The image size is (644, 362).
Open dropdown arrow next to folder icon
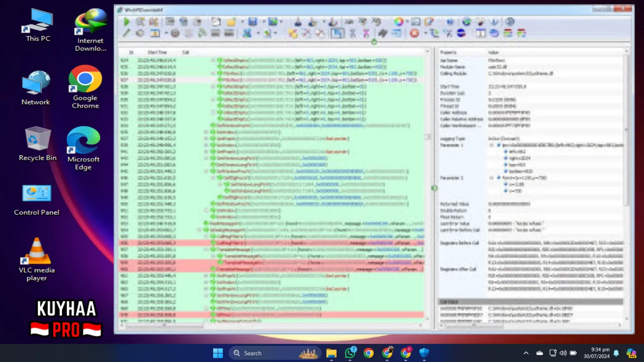[242, 22]
